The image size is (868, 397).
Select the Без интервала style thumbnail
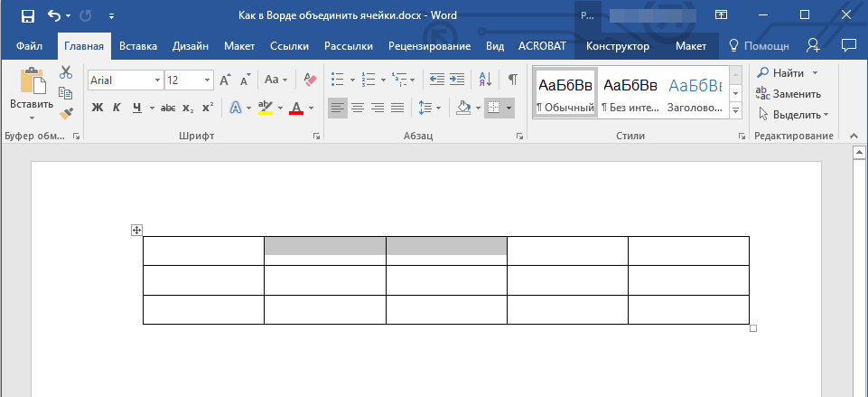coord(630,94)
